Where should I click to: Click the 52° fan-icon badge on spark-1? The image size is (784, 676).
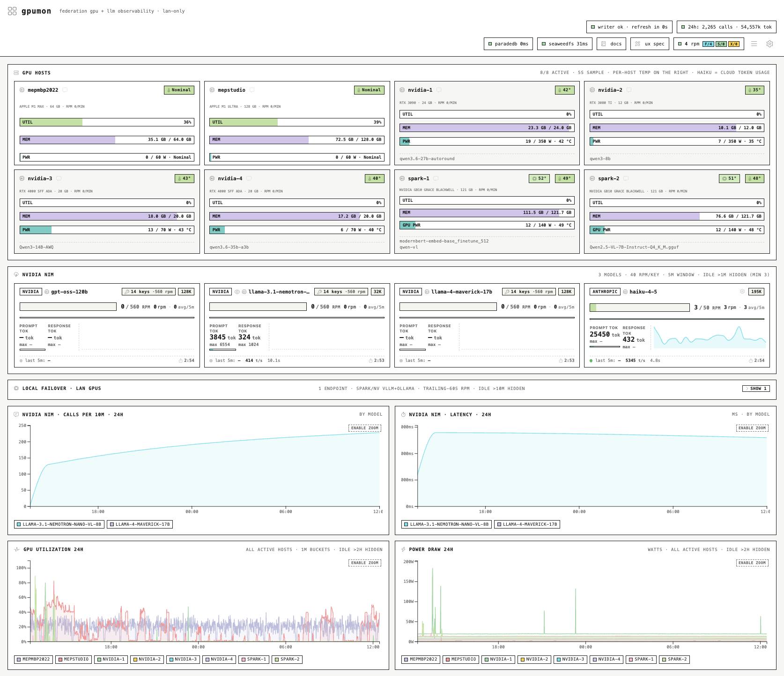point(539,178)
